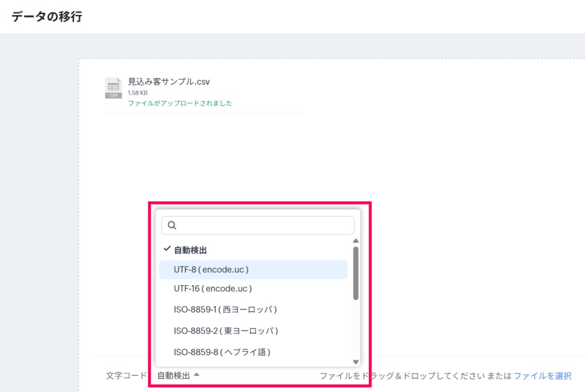Choose UTF-8 (encode.uc) encoding
Screen dimensions: 585x392
tap(211, 270)
